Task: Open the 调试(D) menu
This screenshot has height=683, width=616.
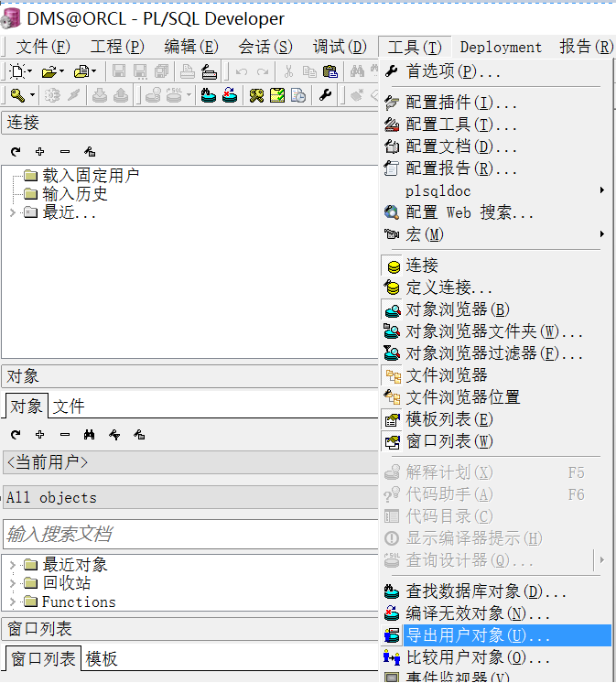Action: tap(340, 47)
